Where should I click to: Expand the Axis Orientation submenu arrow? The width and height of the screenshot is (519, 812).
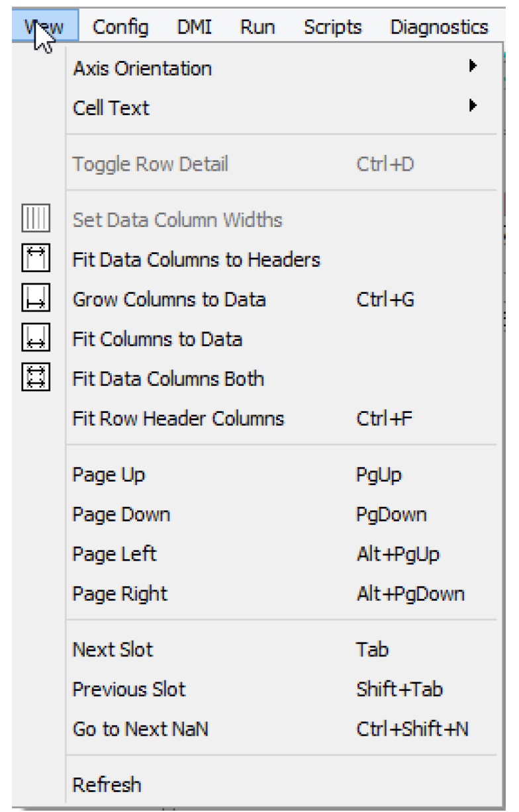click(473, 67)
